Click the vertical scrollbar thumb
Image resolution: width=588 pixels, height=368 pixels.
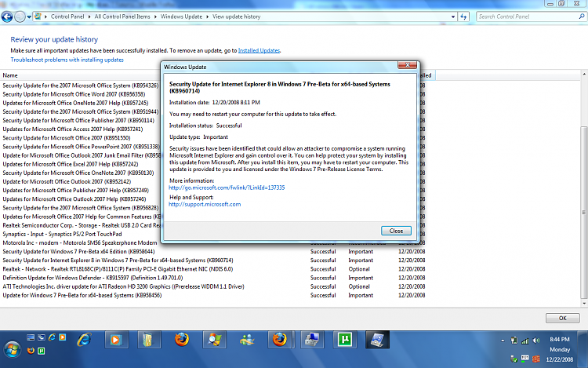pyautogui.click(x=584, y=212)
